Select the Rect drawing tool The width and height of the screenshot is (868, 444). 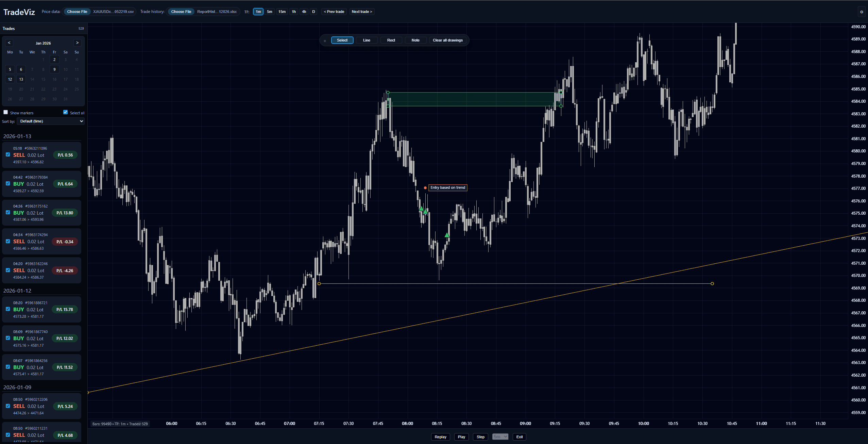[391, 40]
